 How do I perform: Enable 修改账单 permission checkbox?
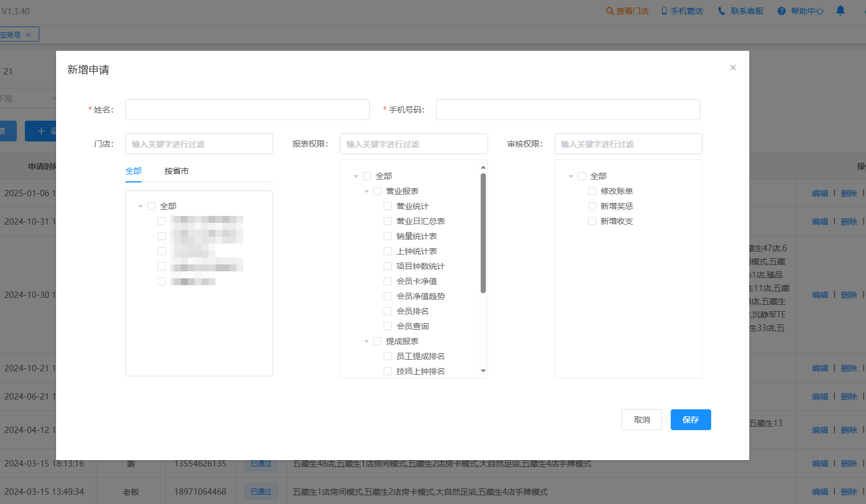tap(592, 191)
